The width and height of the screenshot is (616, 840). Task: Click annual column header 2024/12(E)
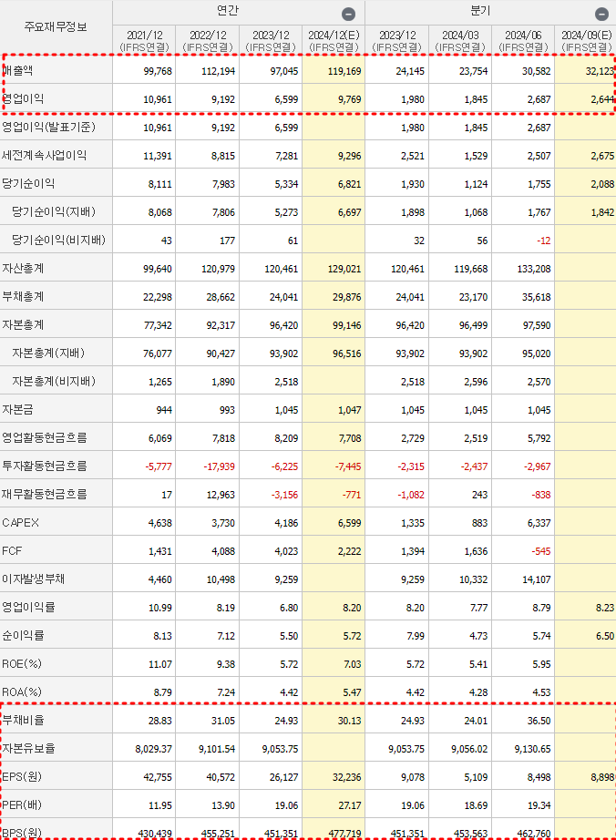334,41
